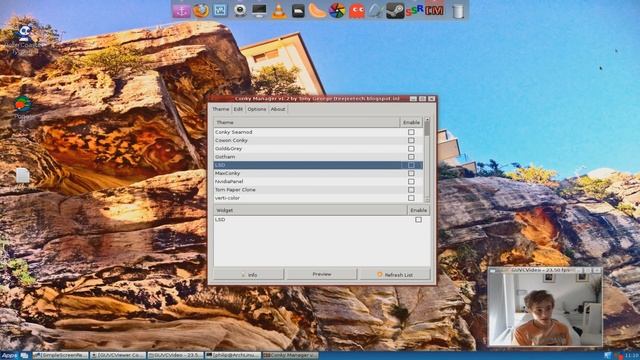Viewport: 640px width, 360px height.
Task: Open the dark terminal-like icon in dock
Action: (x=298, y=11)
